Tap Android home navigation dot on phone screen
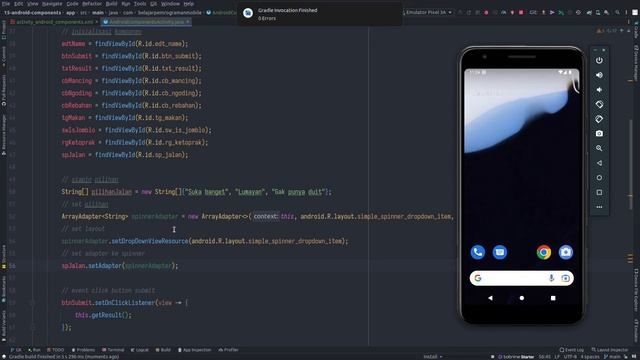 [x=522, y=298]
